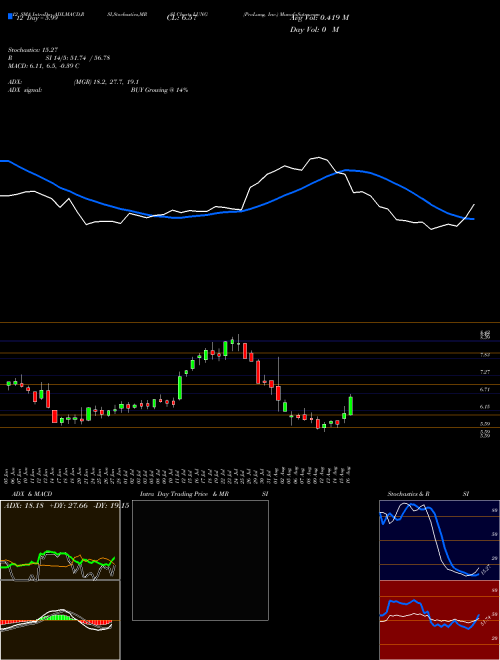
Task: Click the 'MACD: 6.11, 6.5, -0.39 C' line
Action: coord(44,66)
